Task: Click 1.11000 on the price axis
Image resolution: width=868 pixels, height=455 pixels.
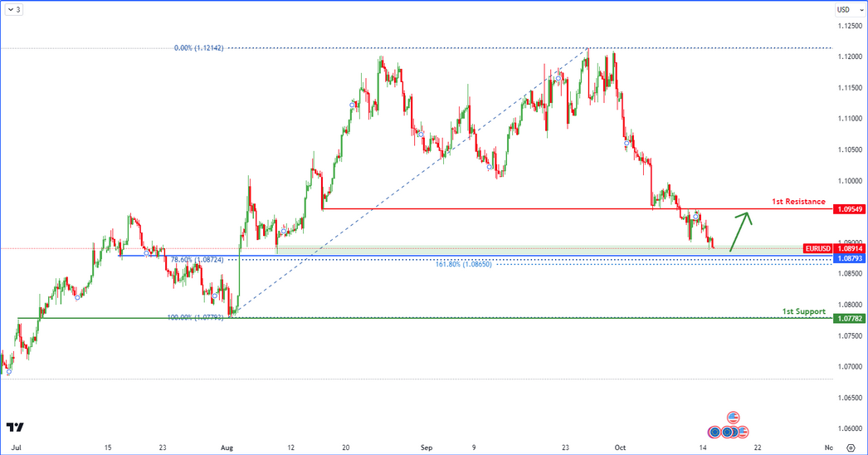Action: pyautogui.click(x=850, y=119)
